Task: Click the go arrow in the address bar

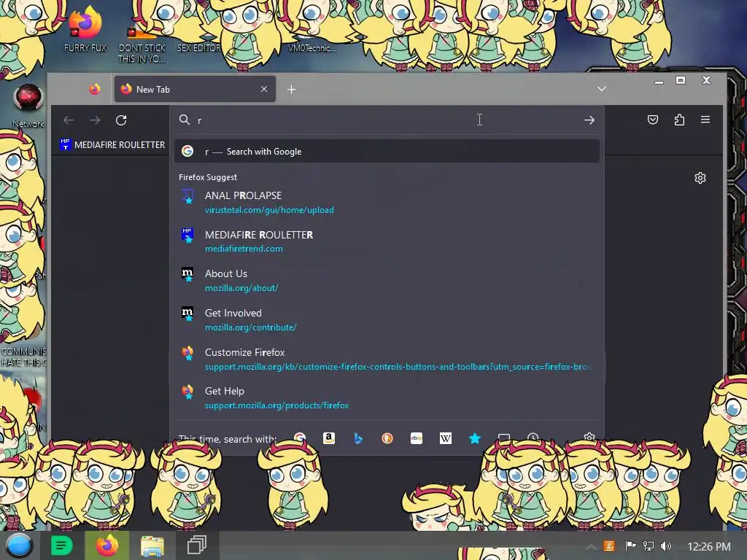Action: (x=589, y=120)
